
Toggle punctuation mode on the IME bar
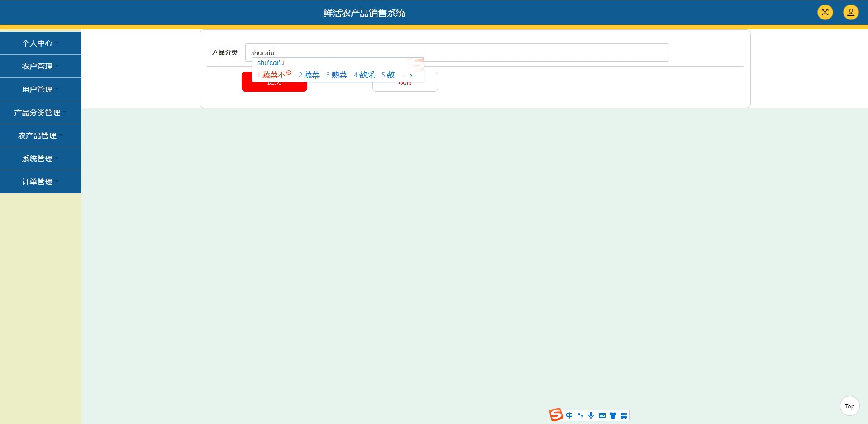point(580,415)
